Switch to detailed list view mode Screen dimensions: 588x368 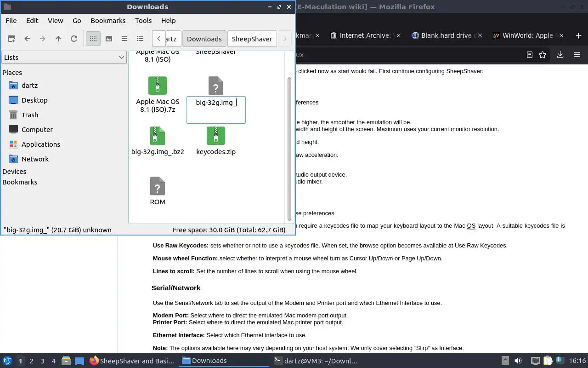click(140, 39)
